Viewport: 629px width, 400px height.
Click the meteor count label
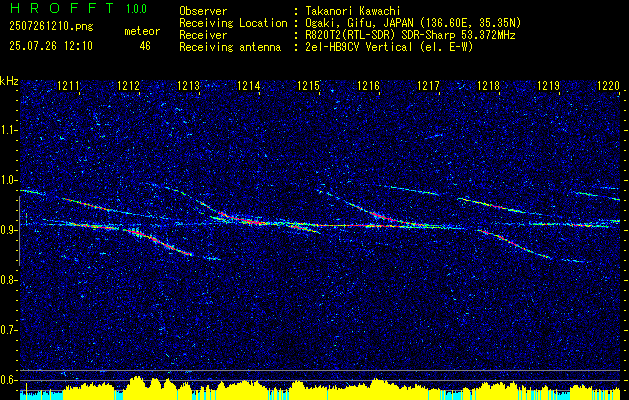tap(142, 31)
